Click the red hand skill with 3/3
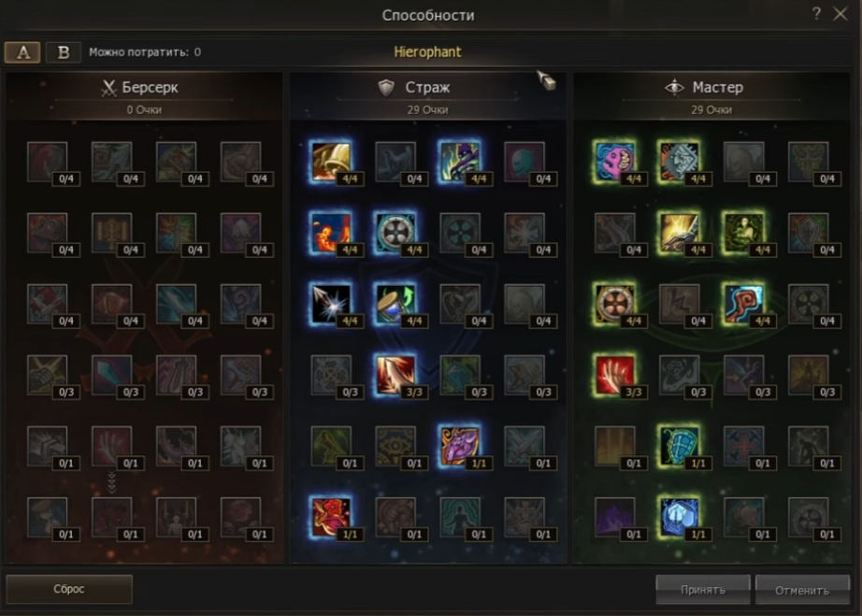862x616 pixels. (614, 375)
